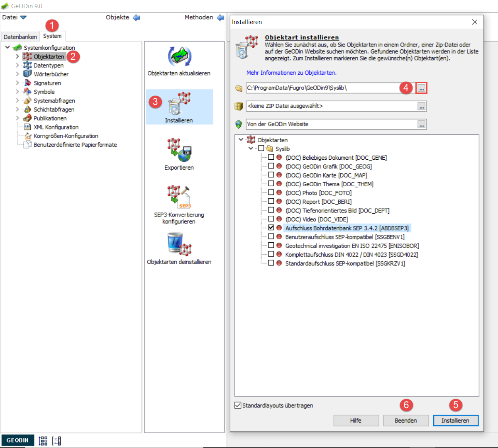
Task: Click the ZIP package icon
Action: (239, 106)
